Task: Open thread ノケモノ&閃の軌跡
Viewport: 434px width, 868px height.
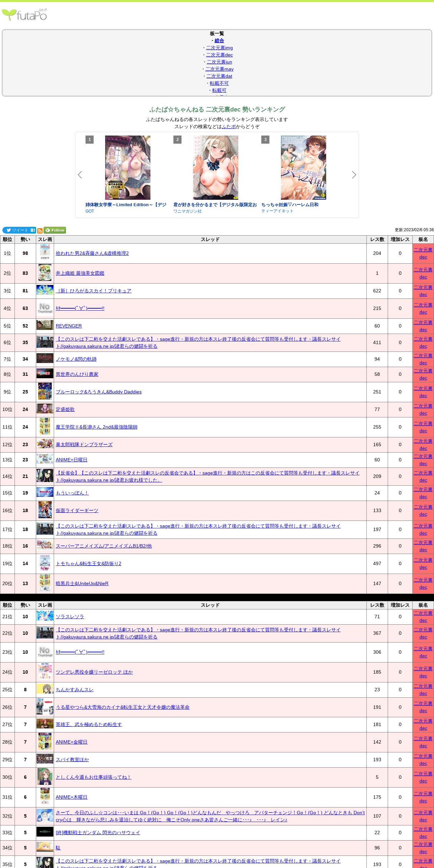Action: click(76, 359)
